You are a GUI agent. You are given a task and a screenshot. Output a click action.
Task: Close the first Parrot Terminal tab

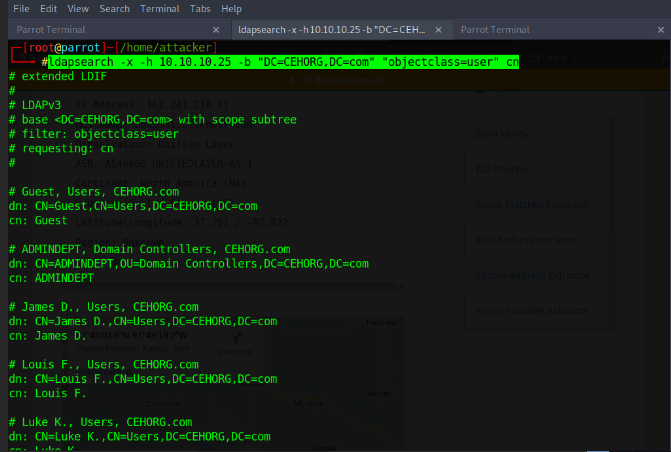pyautogui.click(x=217, y=30)
